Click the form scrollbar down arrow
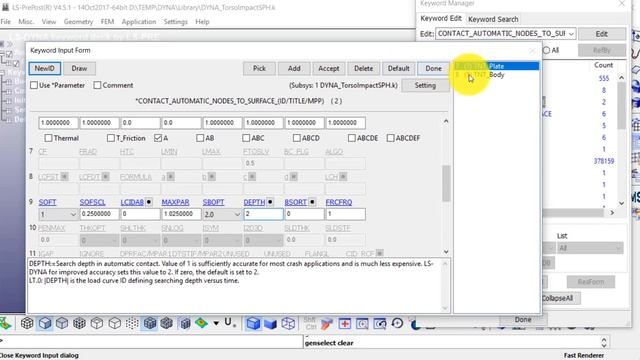 click(446, 252)
